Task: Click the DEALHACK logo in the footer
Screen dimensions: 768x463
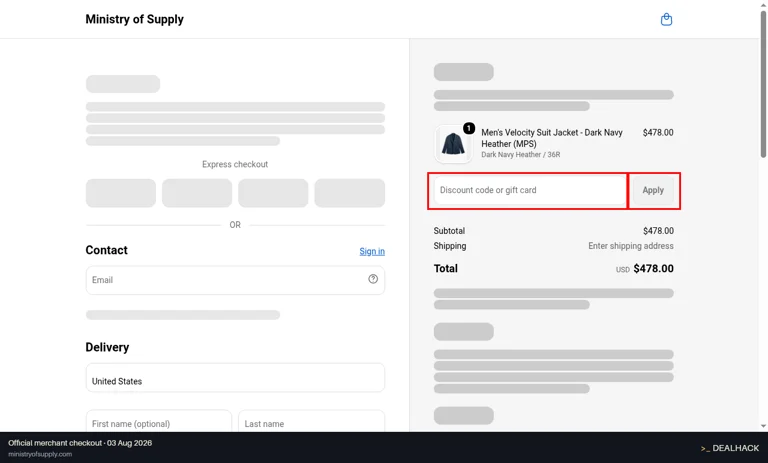Action: [x=730, y=448]
